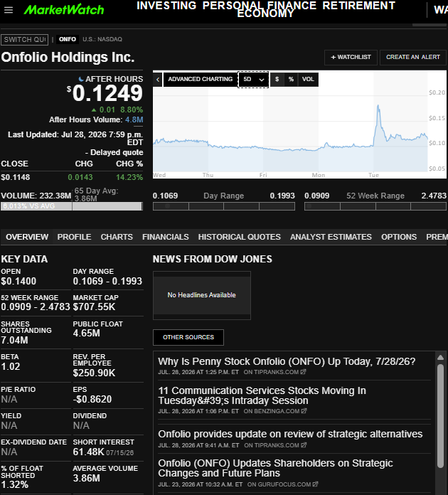Open 'Onfolio provides update on review' article

[x=290, y=434]
